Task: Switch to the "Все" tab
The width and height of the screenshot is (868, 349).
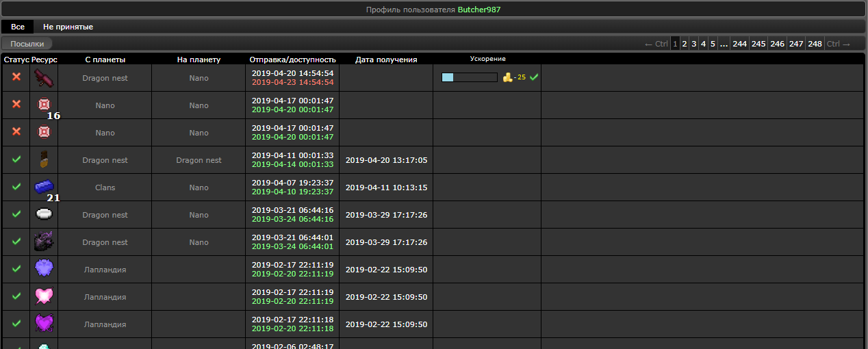Action: tap(18, 27)
